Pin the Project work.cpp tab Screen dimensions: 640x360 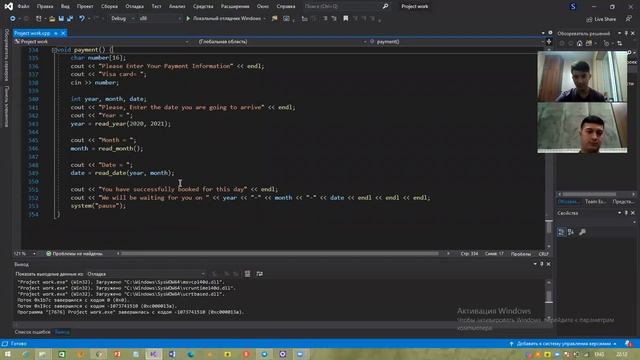[56, 33]
